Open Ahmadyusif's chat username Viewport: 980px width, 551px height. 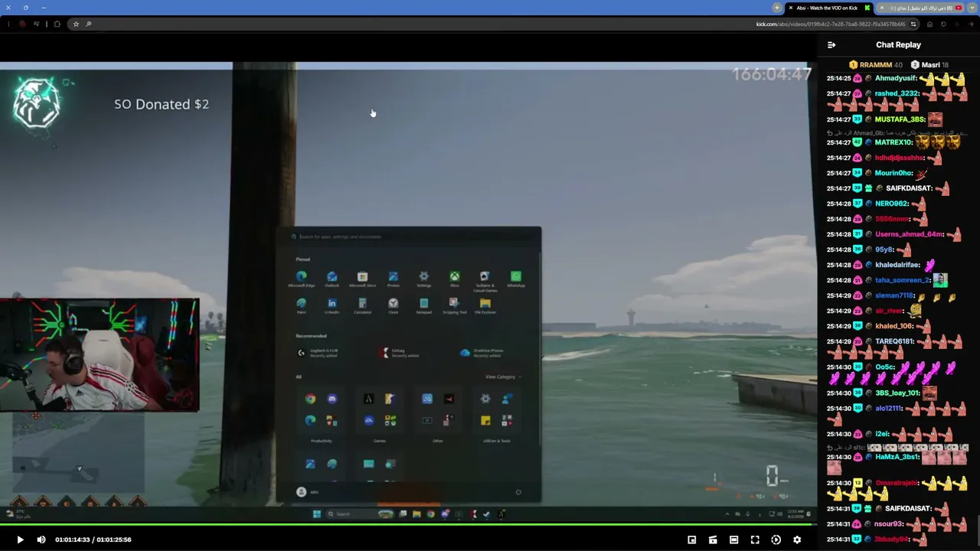coord(896,78)
